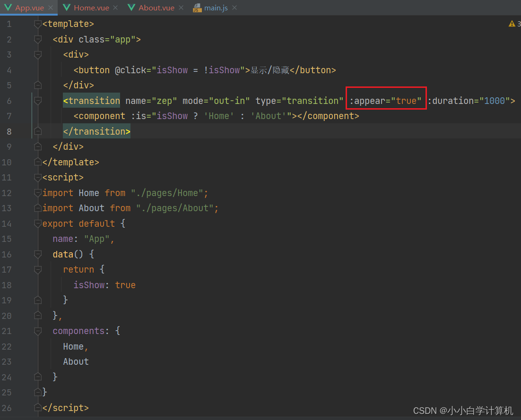
Task: Click the fold end marker at line 26
Action: pos(38,408)
